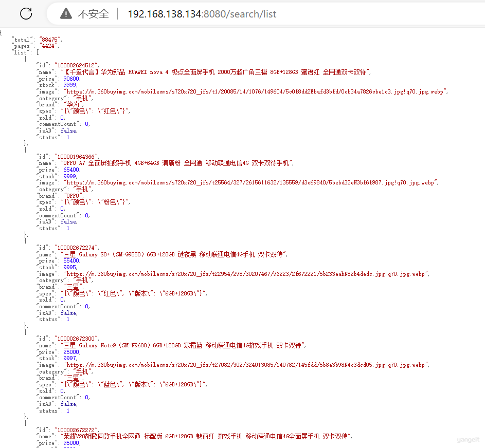Click the brand value "华为"
The image size is (485, 448).
coord(73,104)
